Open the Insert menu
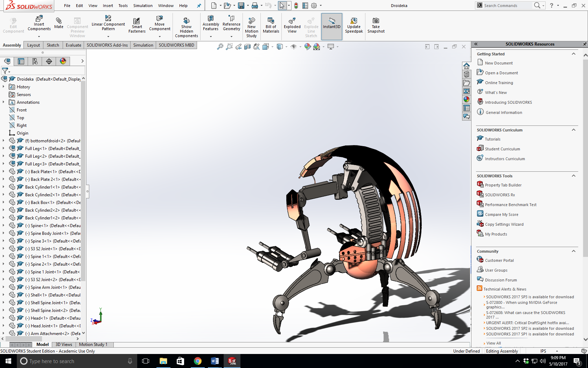Image resolution: width=588 pixels, height=368 pixels. coord(108,6)
